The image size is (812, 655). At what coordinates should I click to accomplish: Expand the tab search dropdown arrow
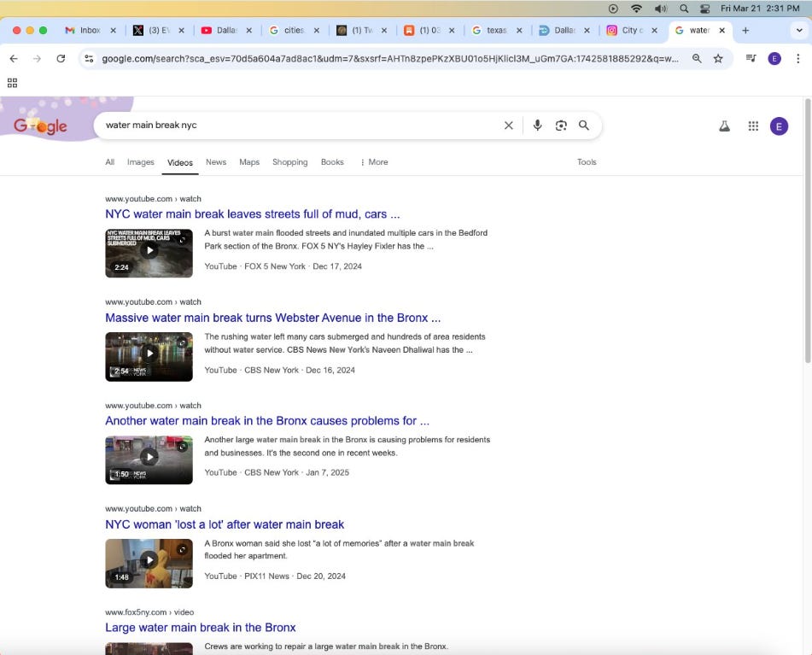click(x=799, y=31)
